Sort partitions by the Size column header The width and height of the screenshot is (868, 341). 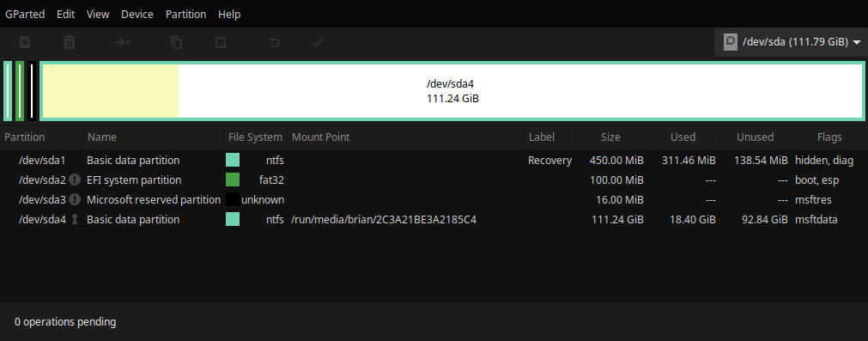pos(610,137)
